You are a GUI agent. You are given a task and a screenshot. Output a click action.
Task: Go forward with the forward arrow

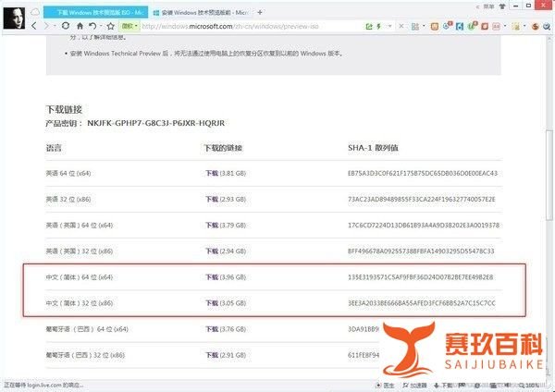pos(46,26)
